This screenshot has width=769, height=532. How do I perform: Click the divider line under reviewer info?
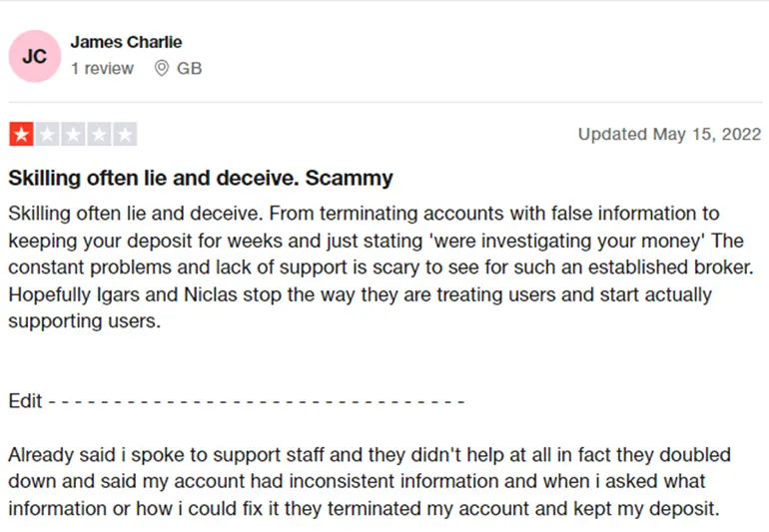point(384,103)
